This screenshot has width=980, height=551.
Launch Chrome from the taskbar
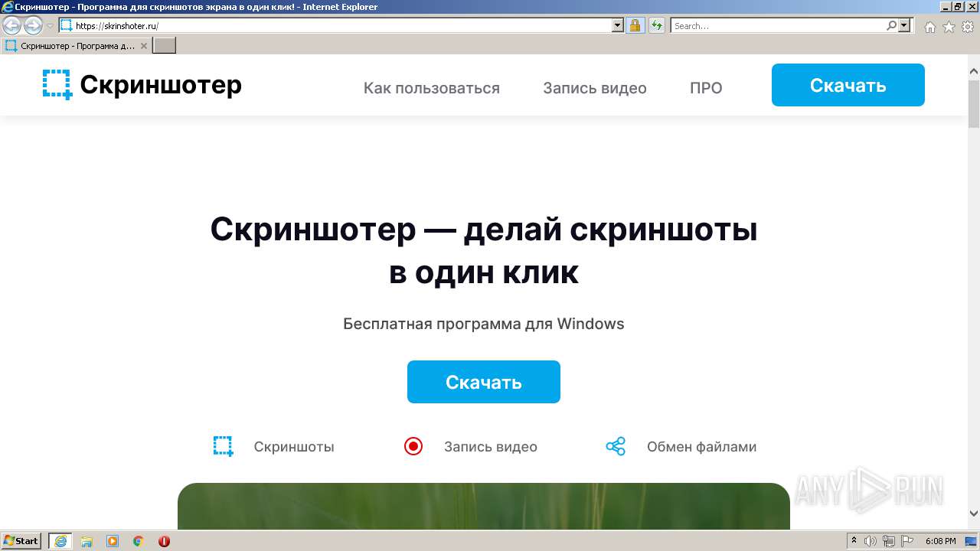139,541
